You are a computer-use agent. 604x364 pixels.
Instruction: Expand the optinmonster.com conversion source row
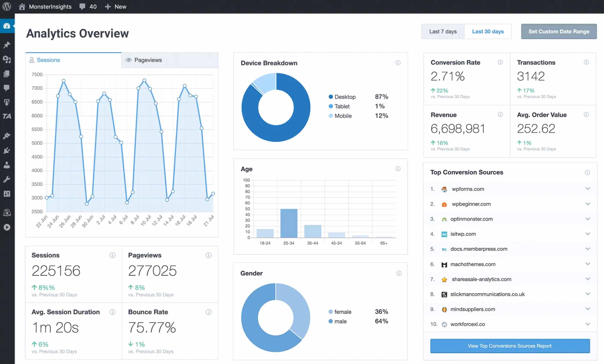tap(588, 219)
